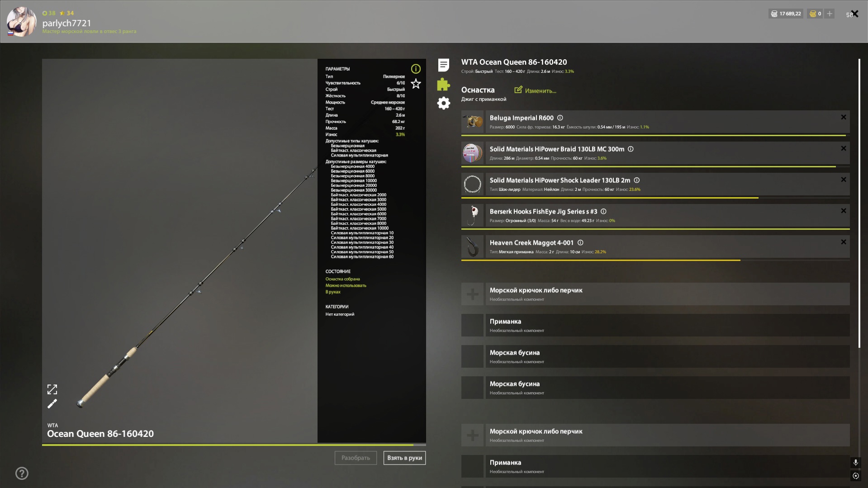Open the gear settings tab icon

tap(443, 103)
